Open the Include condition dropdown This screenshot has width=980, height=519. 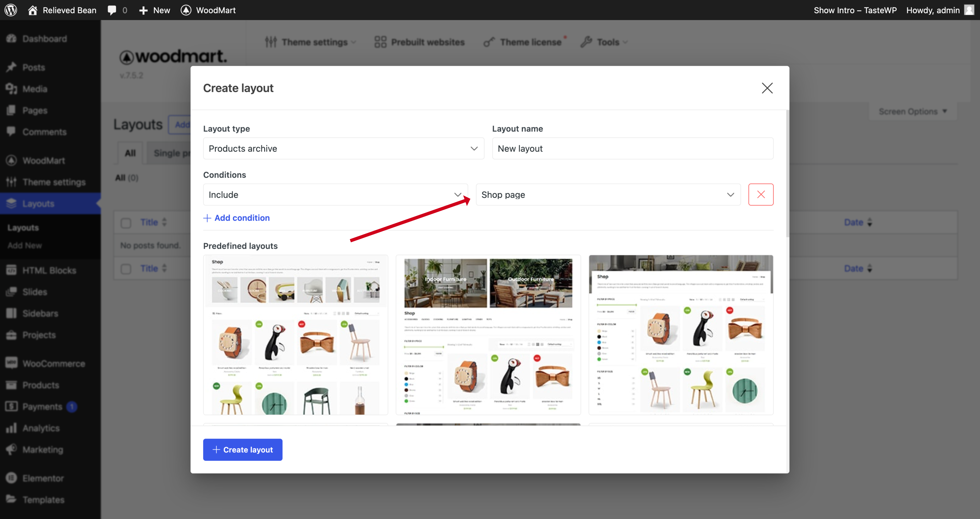click(336, 195)
